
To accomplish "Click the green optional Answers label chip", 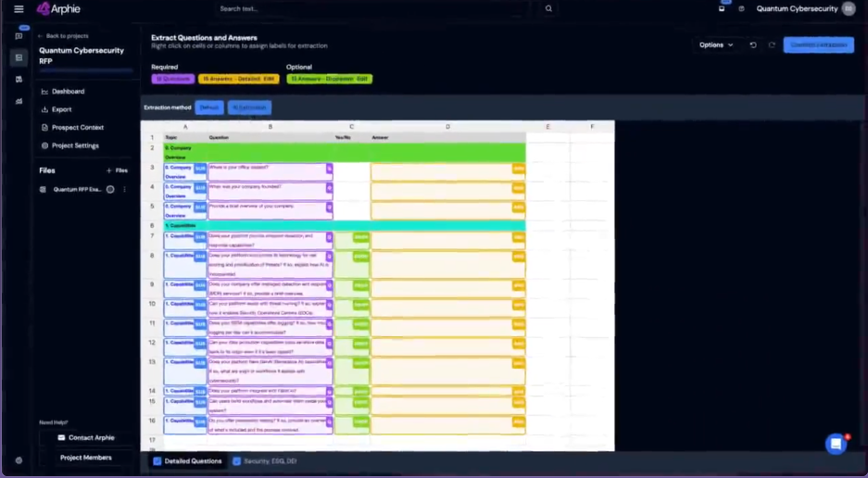I will pyautogui.click(x=330, y=79).
